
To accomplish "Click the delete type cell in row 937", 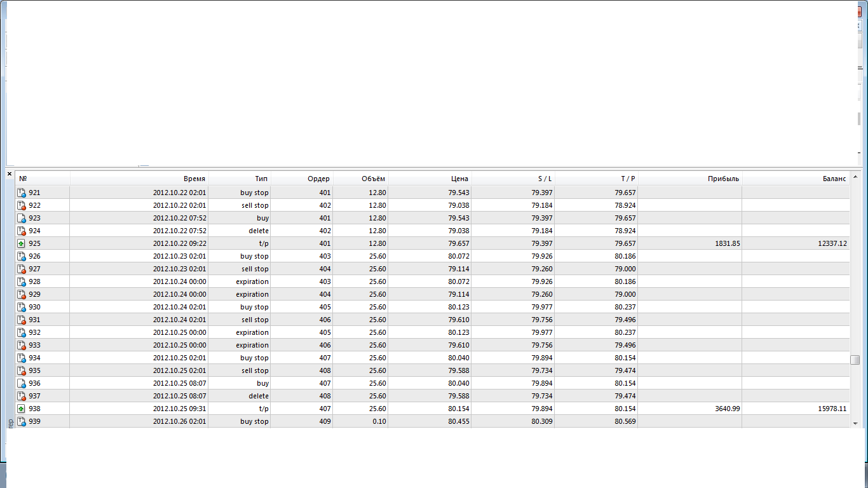I will (240, 396).
